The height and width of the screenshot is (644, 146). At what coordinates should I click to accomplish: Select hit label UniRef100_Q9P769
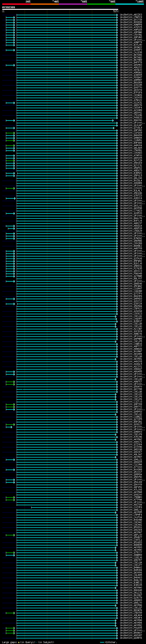(x=131, y=404)
